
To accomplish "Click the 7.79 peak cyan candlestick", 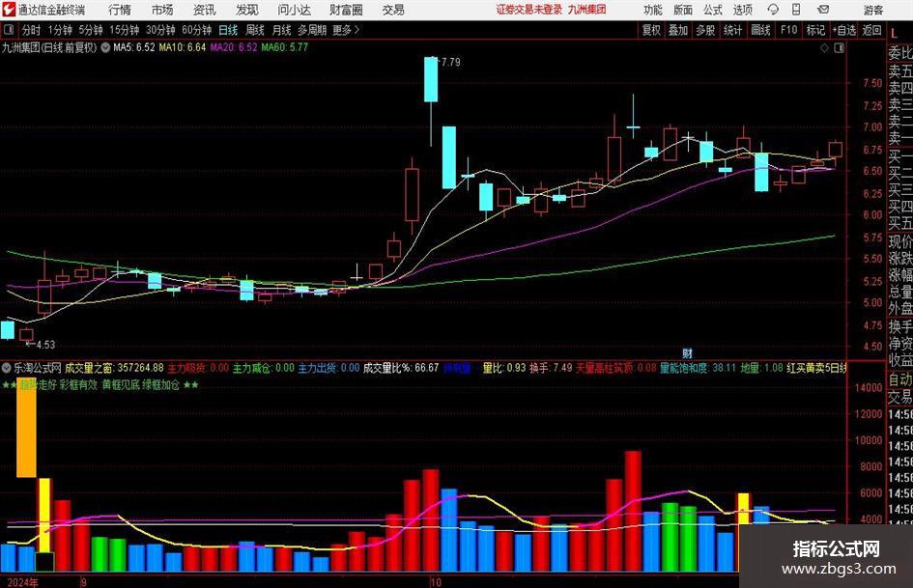I will click(431, 79).
